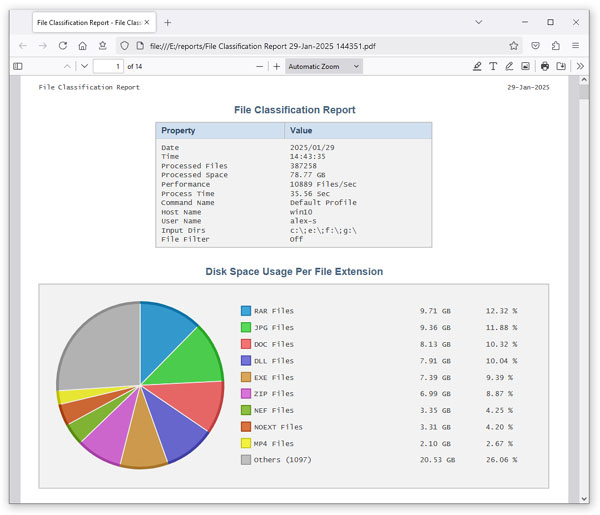Select the draw annotation tool
The height and width of the screenshot is (515, 600).
tap(509, 66)
